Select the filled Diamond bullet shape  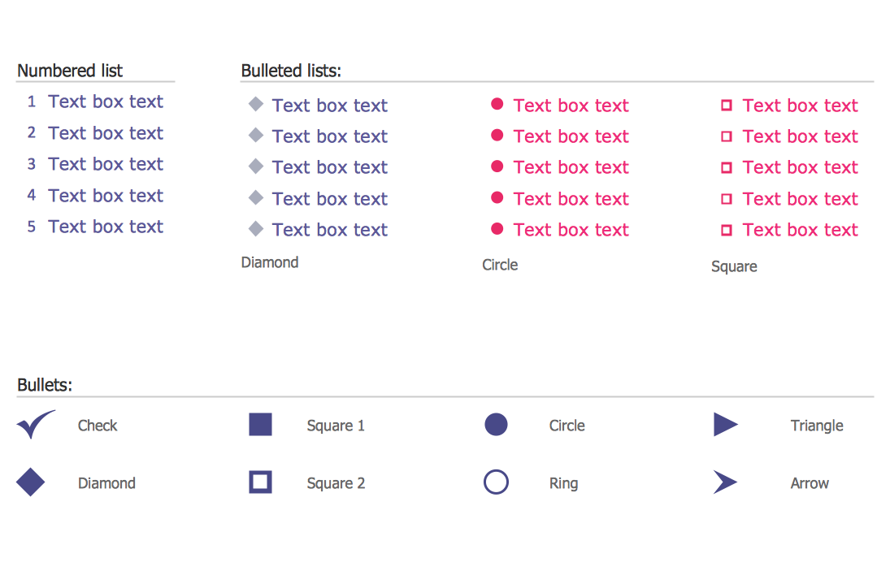point(31,482)
